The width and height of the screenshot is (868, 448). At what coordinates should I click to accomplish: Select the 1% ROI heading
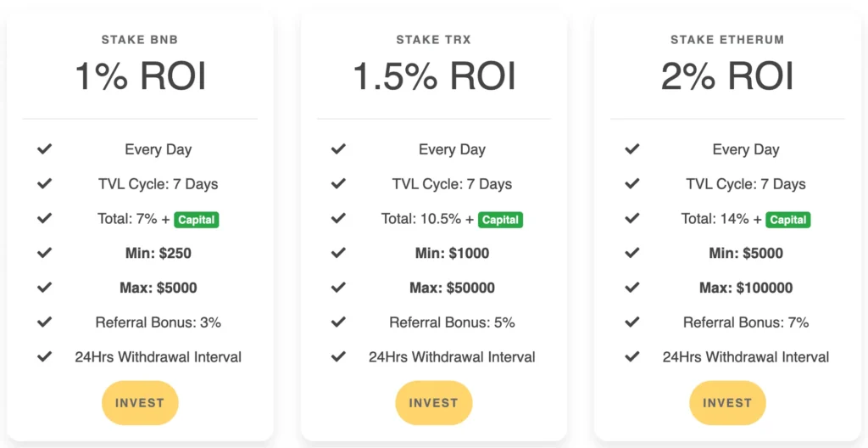click(x=140, y=76)
